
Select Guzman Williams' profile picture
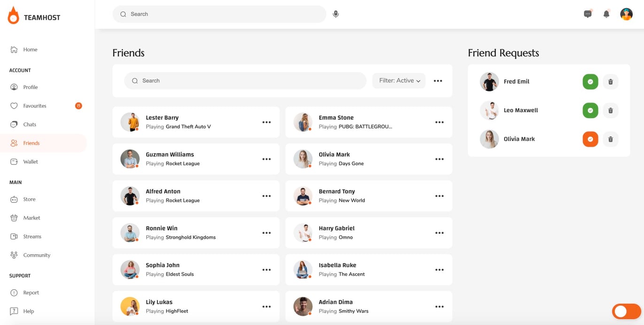(130, 159)
